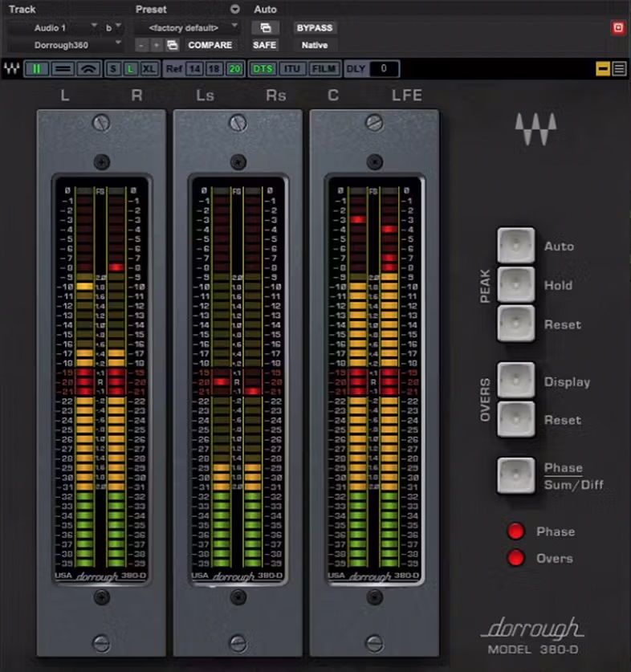
Task: Click the DLY delay value field
Action: click(384, 69)
